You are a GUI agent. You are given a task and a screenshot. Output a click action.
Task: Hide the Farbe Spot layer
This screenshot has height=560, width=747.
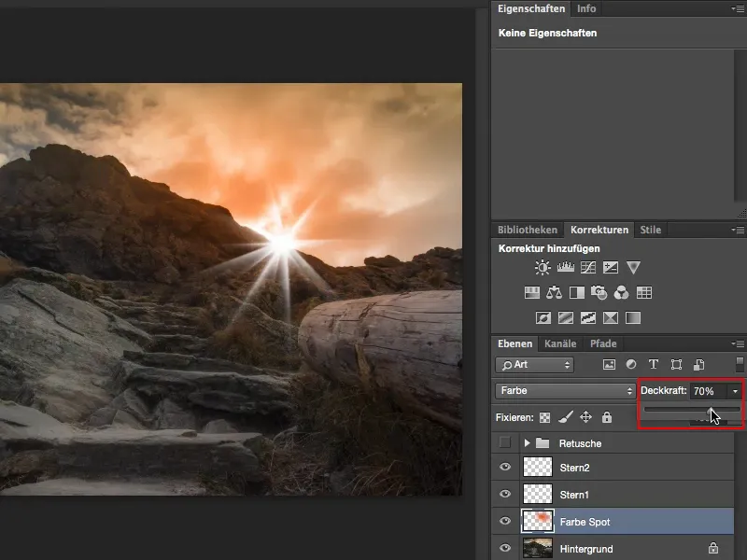click(505, 521)
